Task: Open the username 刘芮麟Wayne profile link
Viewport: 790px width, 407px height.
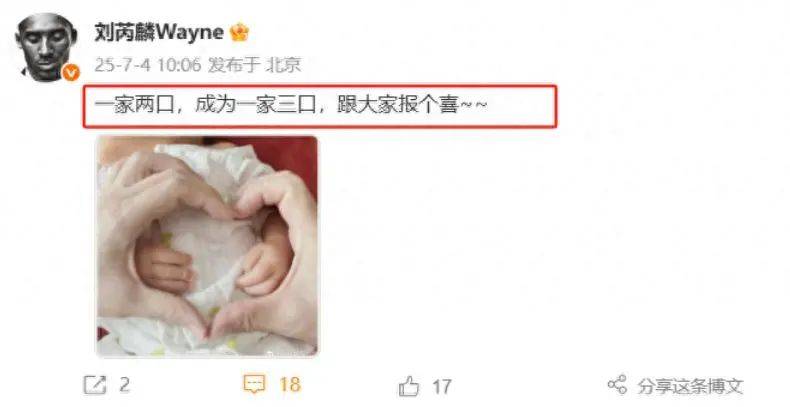Action: click(x=159, y=33)
